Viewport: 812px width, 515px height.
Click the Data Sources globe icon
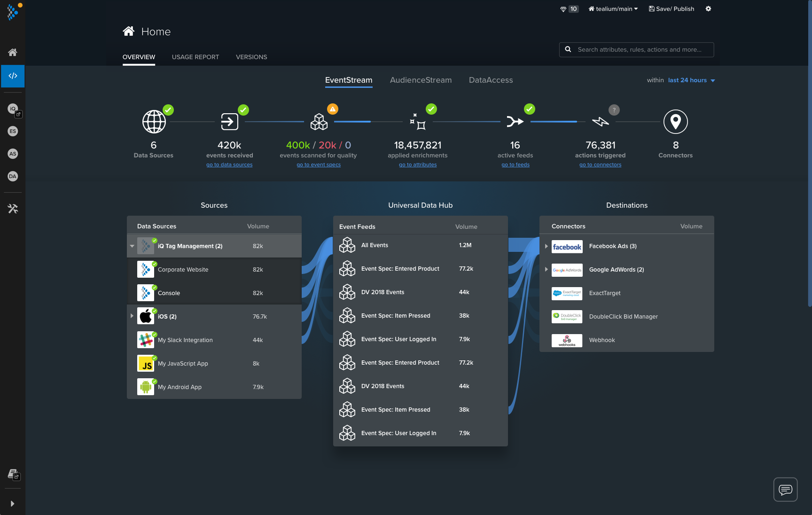pos(153,121)
